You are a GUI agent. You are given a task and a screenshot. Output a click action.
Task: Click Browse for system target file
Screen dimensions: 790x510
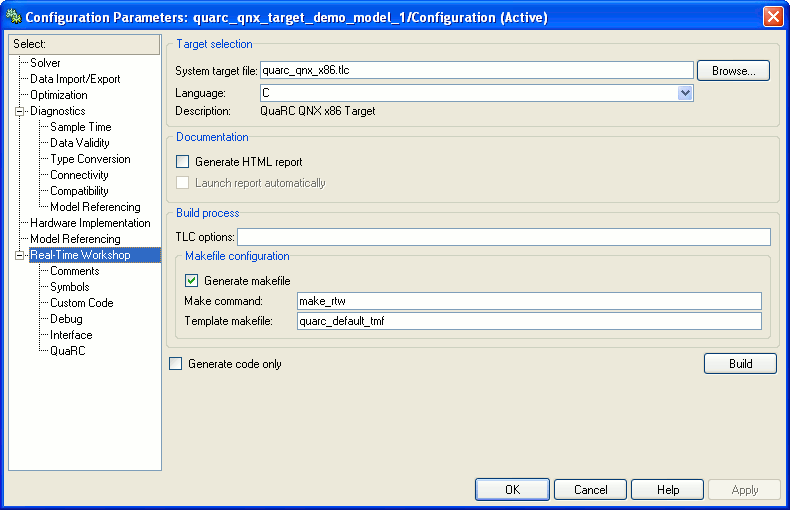(733, 71)
